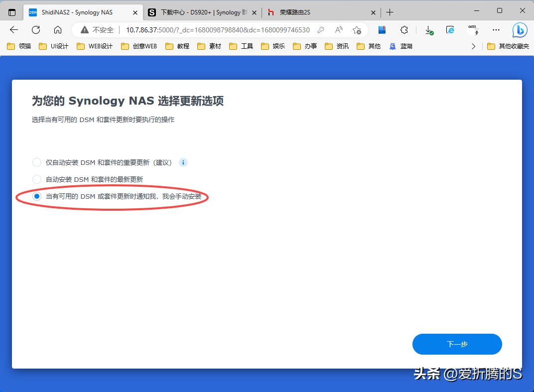This screenshot has height=392, width=534.
Task: Open the browser Home icon
Action: click(57, 30)
